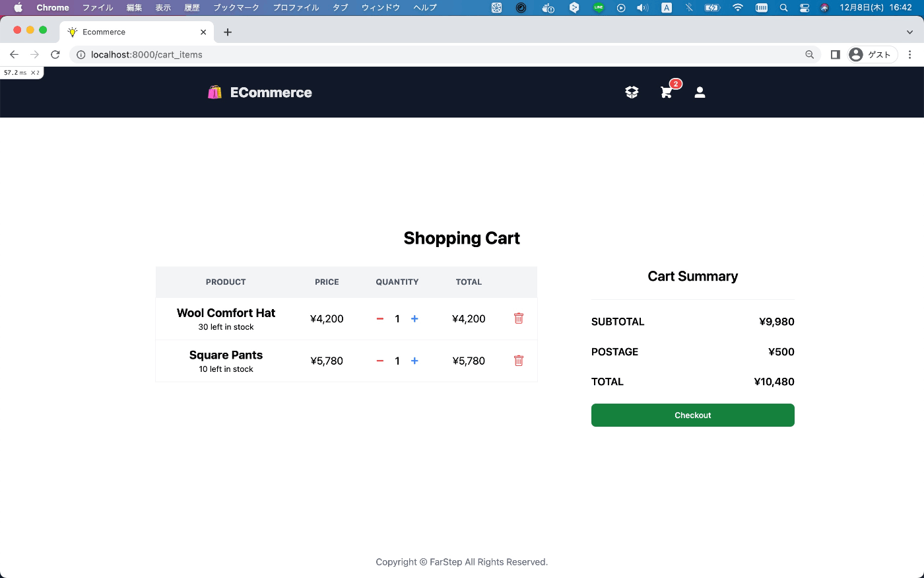The image size is (924, 578).
Task: Remove Wool Comfort Hat using its trash icon
Action: [x=519, y=318]
